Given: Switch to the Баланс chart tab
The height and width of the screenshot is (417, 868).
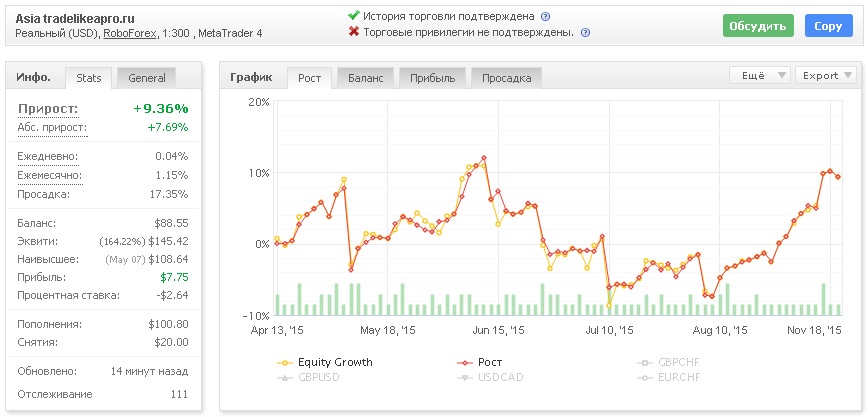Looking at the screenshot, I should pos(365,78).
